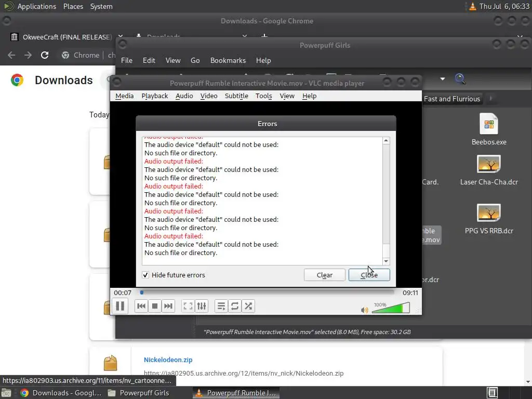Screen dimensions: 532x399
Task: Seek in the VLC playback timeline
Action: (x=267, y=292)
